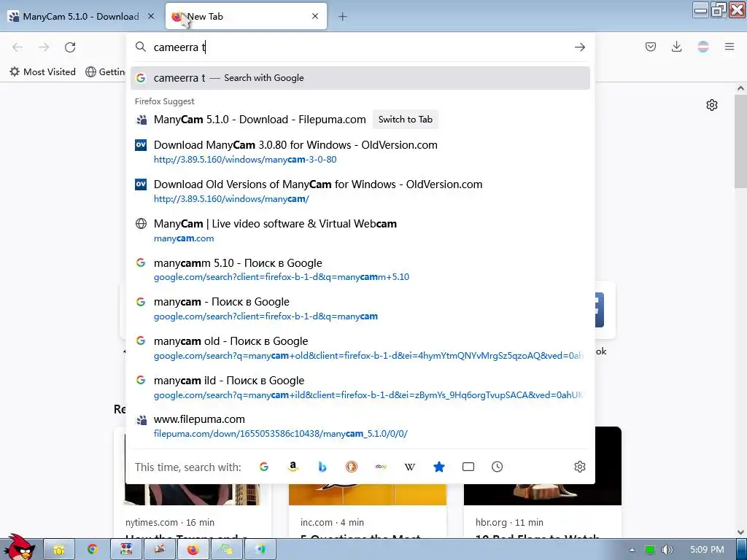The width and height of the screenshot is (747, 560).
Task: Open the Save to Pocket icon
Action: point(650,47)
